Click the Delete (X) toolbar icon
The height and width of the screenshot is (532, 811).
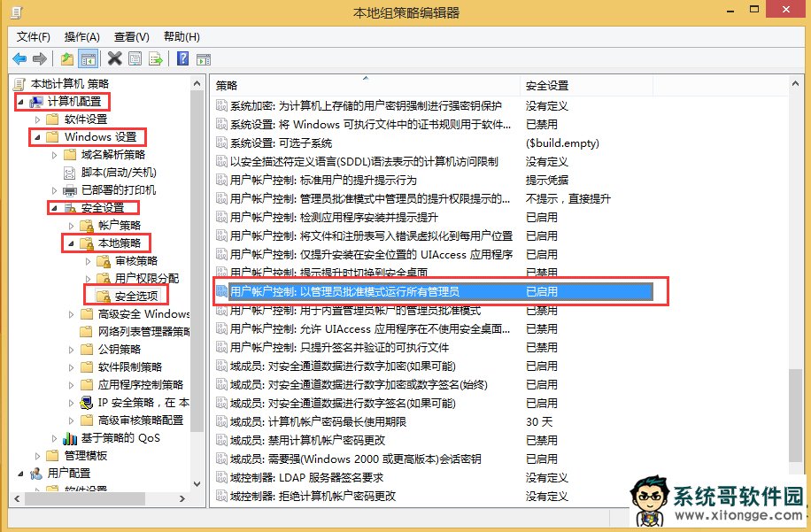click(x=114, y=59)
